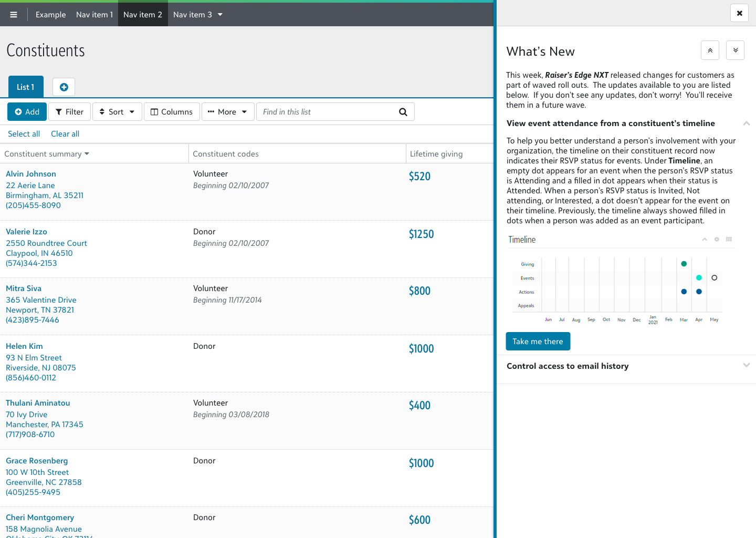
Task: Click the Example nav link
Action: 50,15
